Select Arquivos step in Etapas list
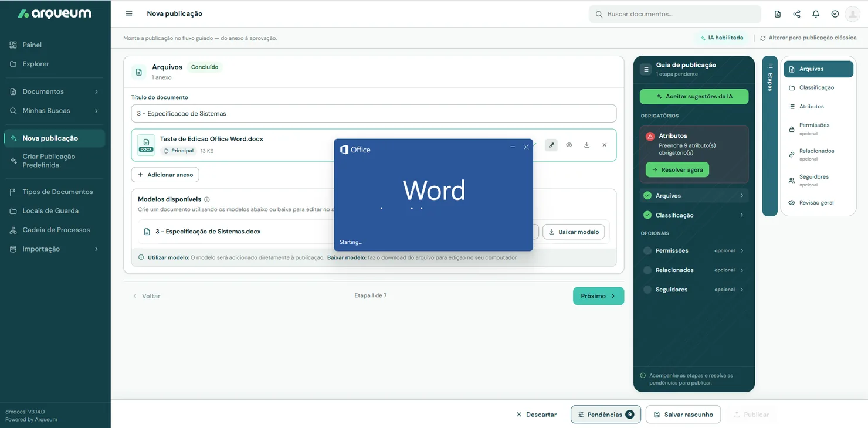868x428 pixels. pyautogui.click(x=818, y=69)
